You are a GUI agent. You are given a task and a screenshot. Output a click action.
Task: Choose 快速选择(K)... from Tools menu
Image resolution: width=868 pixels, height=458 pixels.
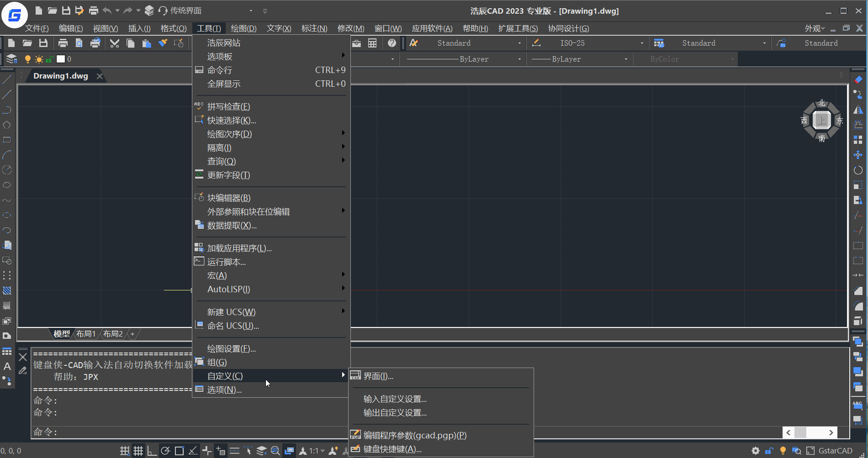point(271,120)
